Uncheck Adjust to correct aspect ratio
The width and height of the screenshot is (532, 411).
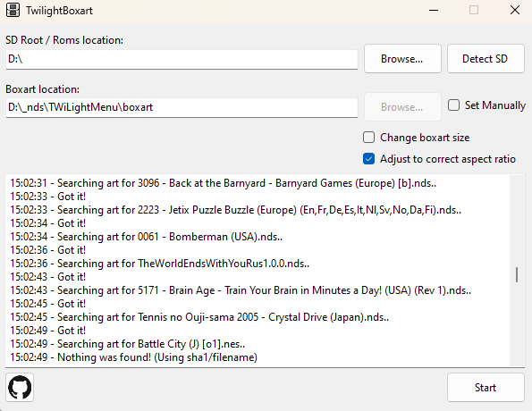[368, 159]
